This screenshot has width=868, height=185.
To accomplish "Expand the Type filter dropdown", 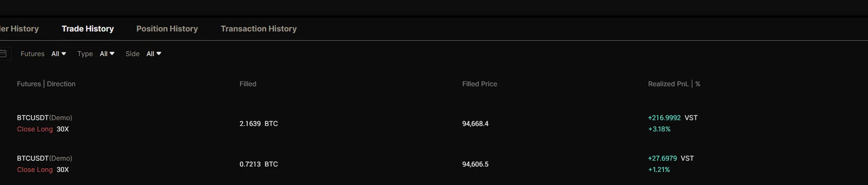I will (x=107, y=54).
